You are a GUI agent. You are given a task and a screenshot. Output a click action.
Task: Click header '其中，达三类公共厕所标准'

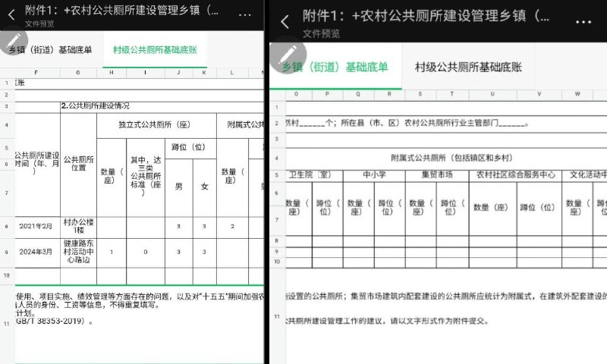point(146,176)
